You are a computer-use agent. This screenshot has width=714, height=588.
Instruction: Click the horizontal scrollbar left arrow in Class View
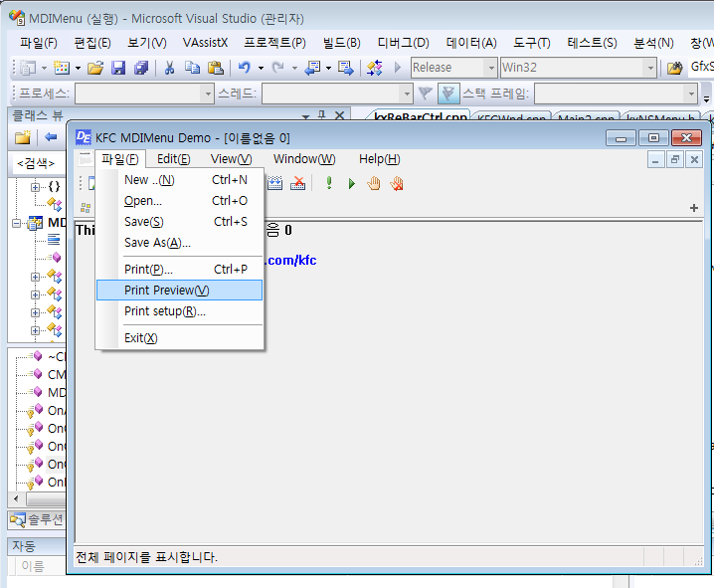pos(16,498)
